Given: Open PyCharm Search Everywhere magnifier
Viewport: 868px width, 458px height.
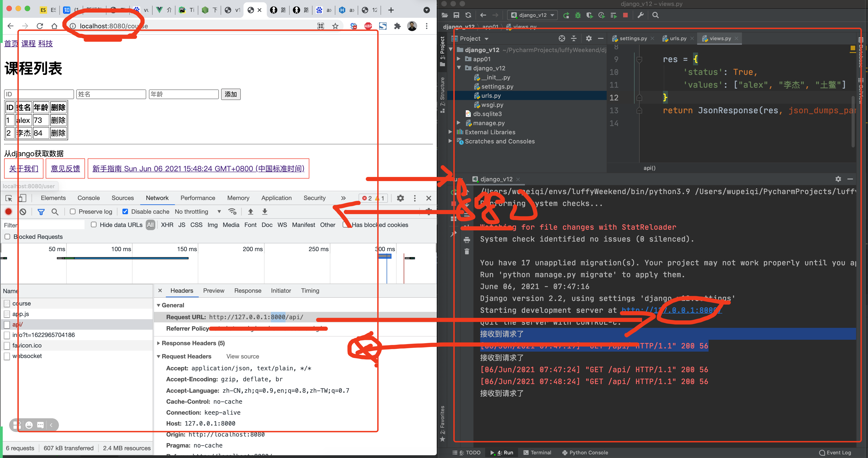Looking at the screenshot, I should tap(655, 15).
